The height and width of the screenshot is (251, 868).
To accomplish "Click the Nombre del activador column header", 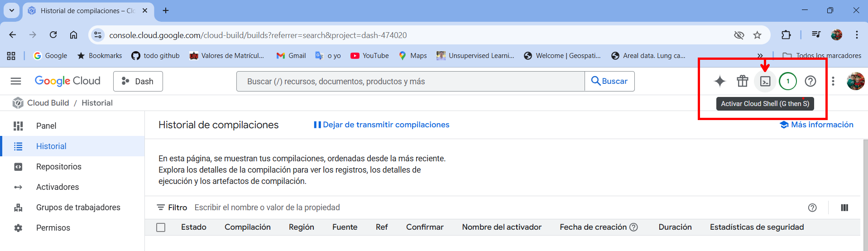I will pyautogui.click(x=502, y=227).
